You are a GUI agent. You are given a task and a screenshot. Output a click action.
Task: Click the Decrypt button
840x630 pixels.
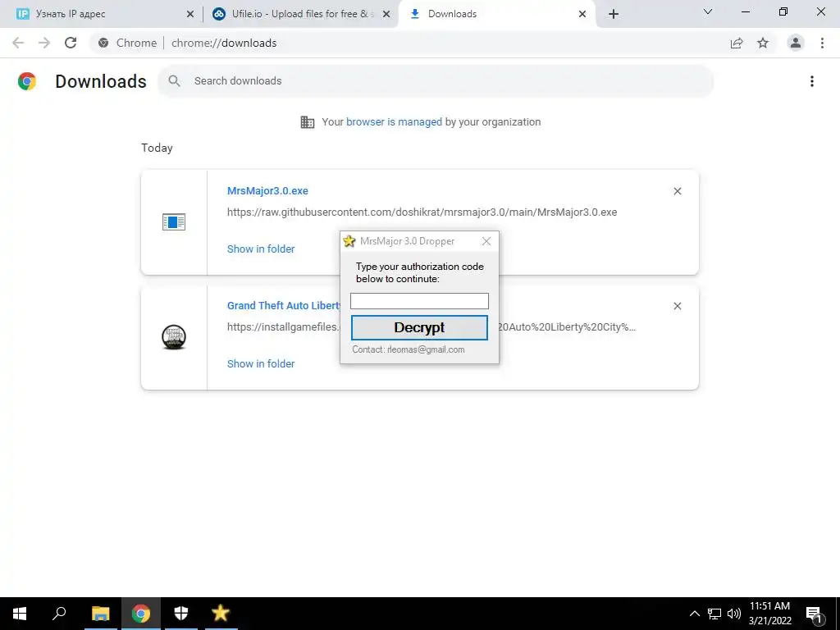(419, 327)
